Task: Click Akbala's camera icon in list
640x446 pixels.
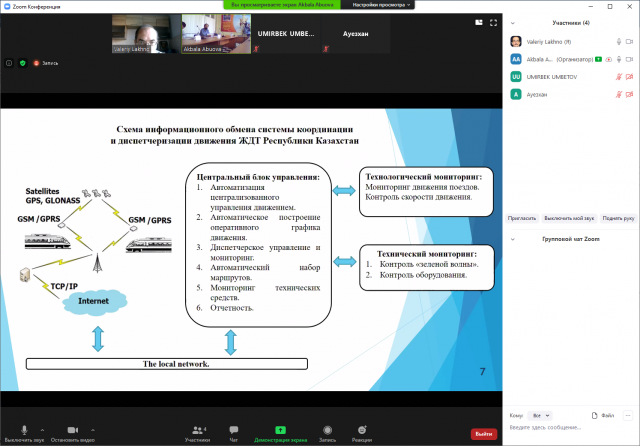Action: pos(629,59)
